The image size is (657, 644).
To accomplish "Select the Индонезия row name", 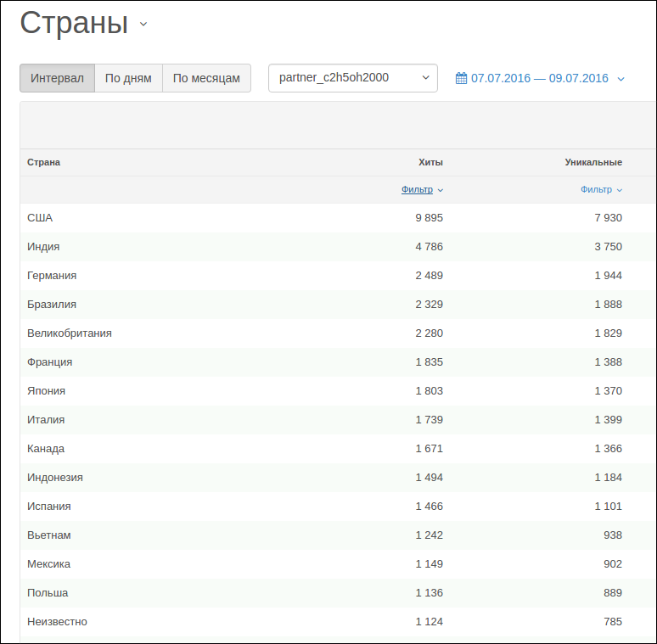I will point(55,478).
